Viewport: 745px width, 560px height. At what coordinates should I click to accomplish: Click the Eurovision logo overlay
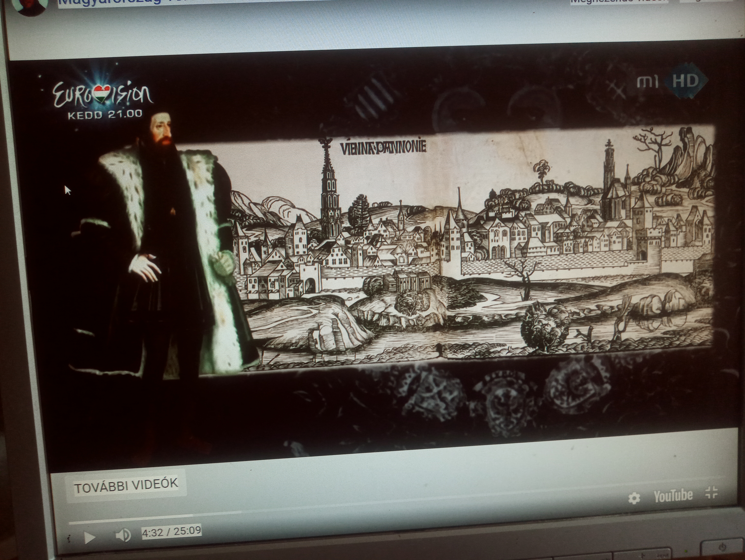pyautogui.click(x=103, y=94)
